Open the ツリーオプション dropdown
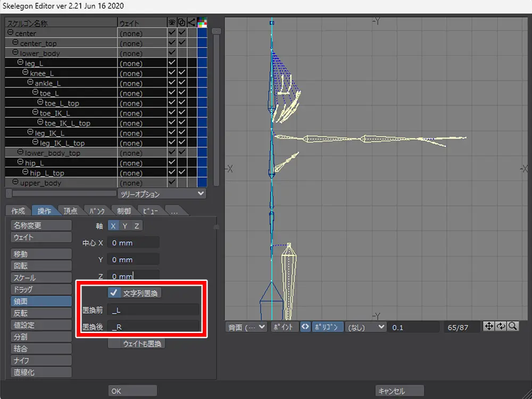 coord(162,194)
